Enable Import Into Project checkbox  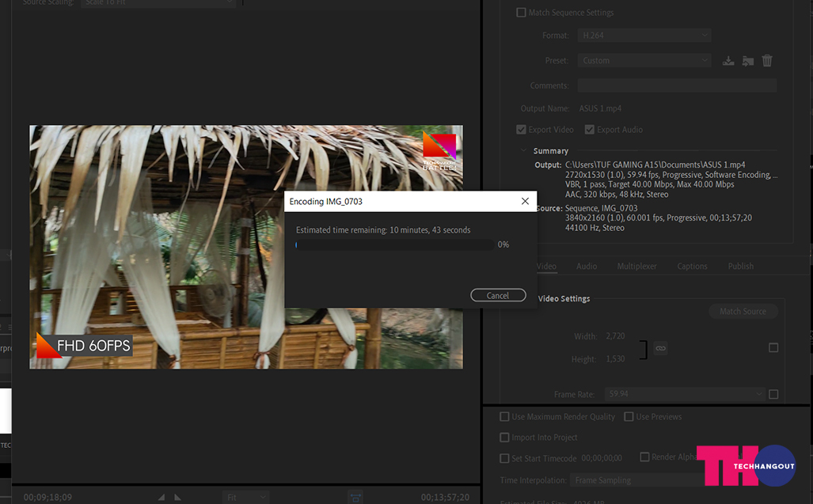tap(504, 438)
